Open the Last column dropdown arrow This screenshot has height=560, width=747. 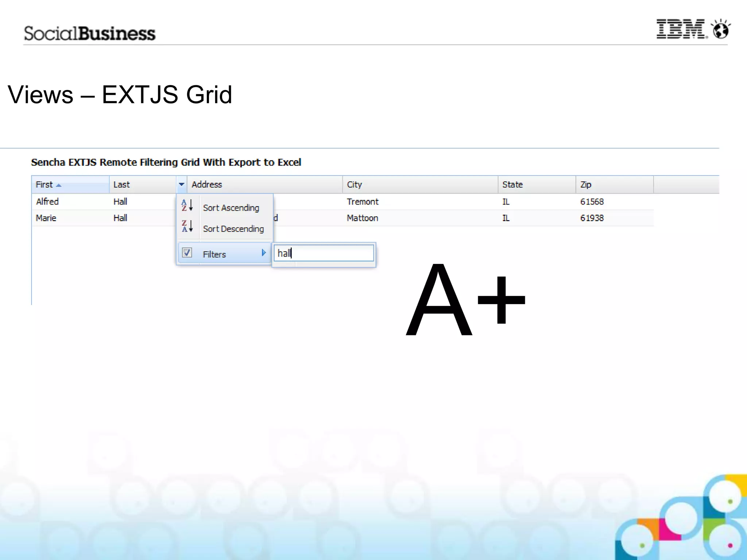point(182,184)
